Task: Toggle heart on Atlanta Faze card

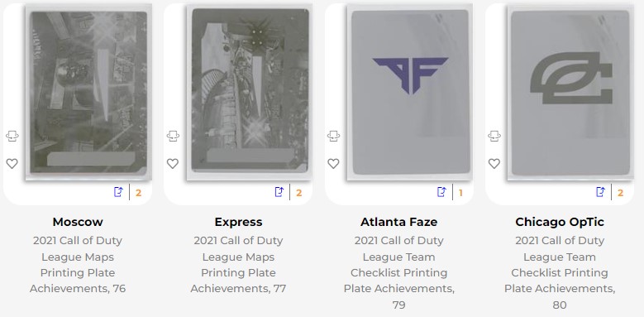Action: [x=333, y=164]
